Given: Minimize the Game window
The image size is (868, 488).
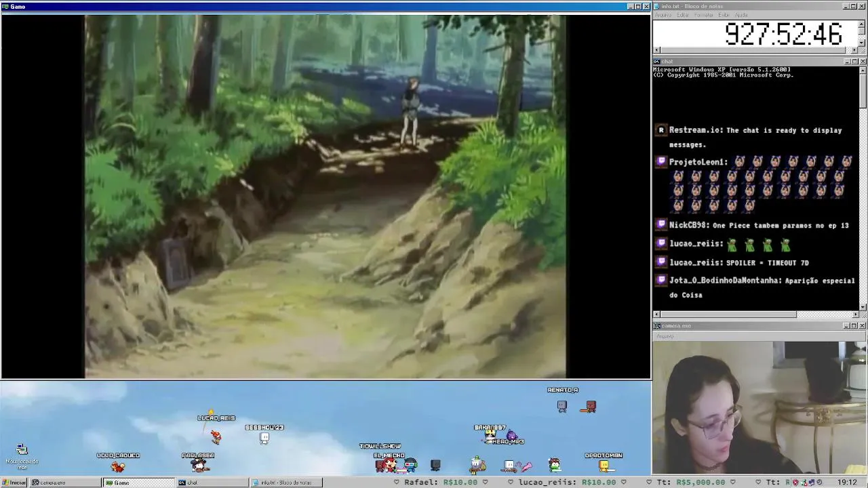Looking at the screenshot, I should point(631,7).
